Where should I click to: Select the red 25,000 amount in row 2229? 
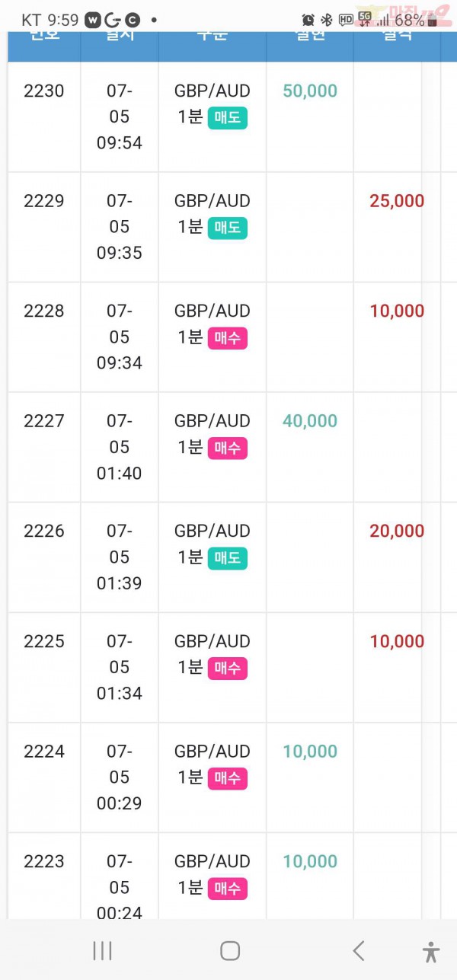tap(397, 201)
